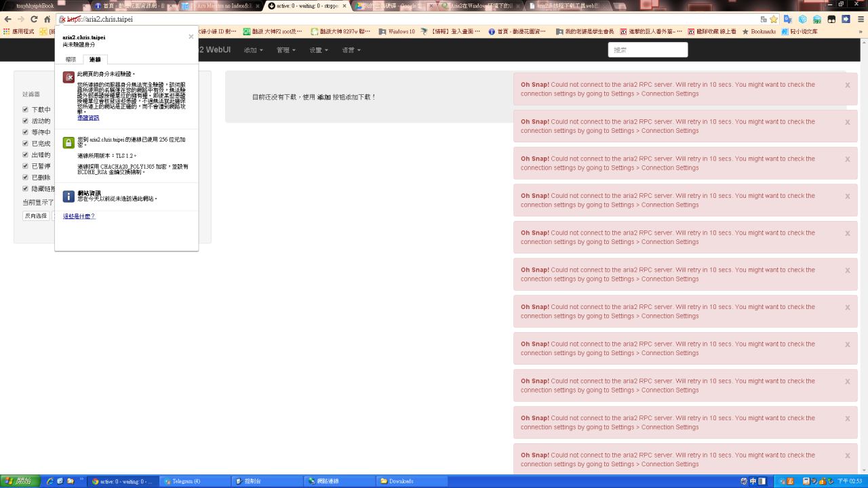
Task: Toggle the 下載中 filter checkbox
Action: pos(25,109)
